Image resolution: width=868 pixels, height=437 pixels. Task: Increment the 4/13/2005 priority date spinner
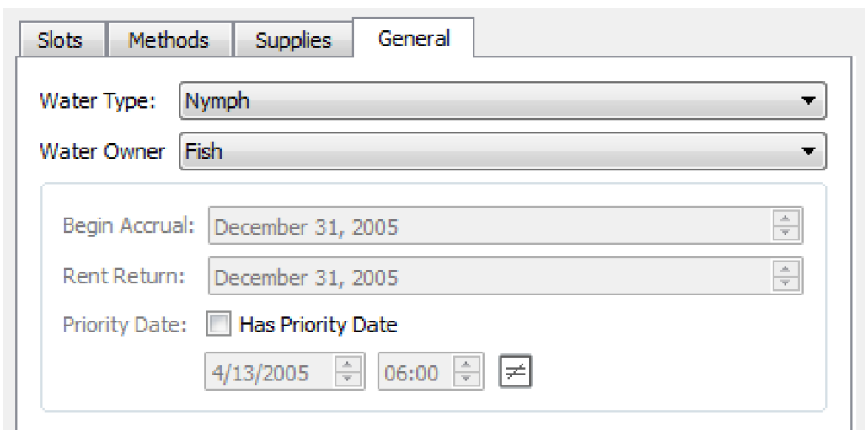[348, 365]
